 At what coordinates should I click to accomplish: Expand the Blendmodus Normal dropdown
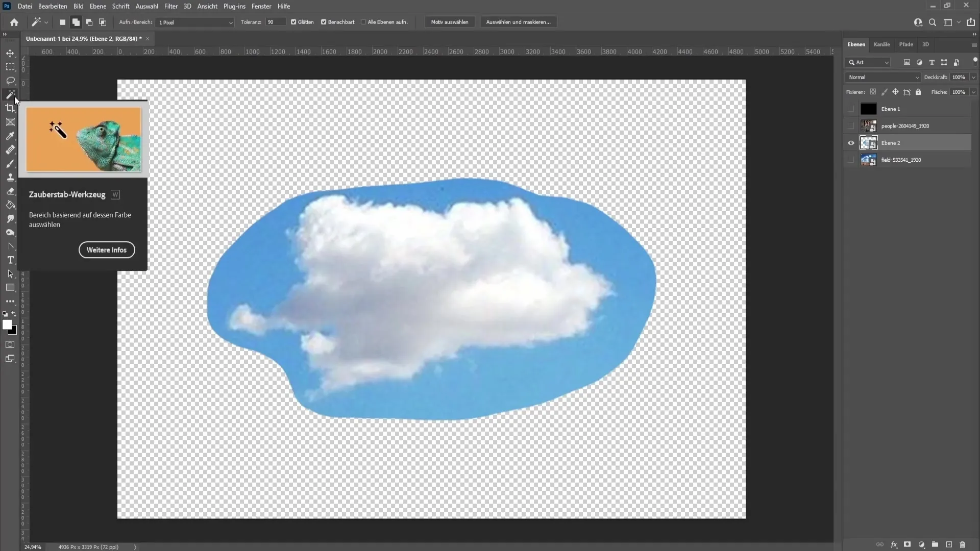[883, 77]
